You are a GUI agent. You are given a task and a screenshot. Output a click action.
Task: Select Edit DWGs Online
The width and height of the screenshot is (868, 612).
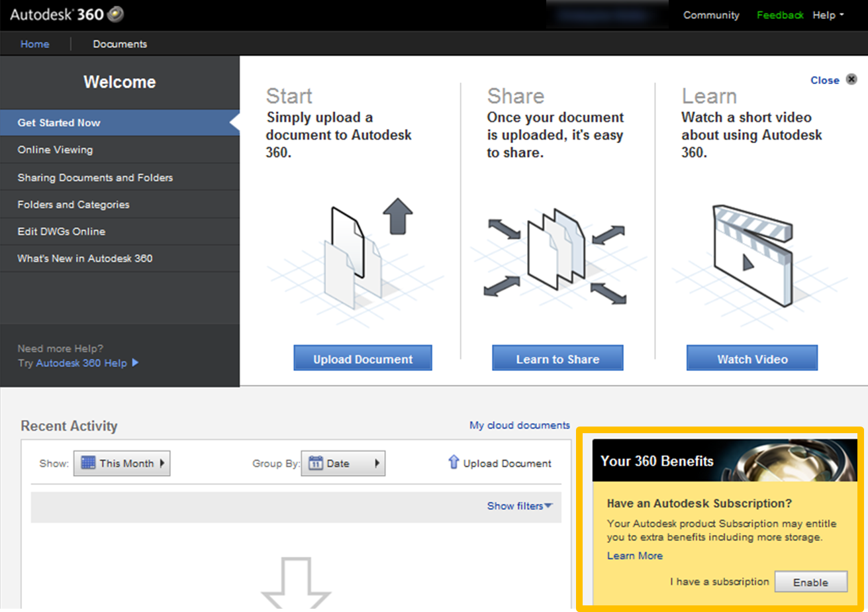point(119,232)
